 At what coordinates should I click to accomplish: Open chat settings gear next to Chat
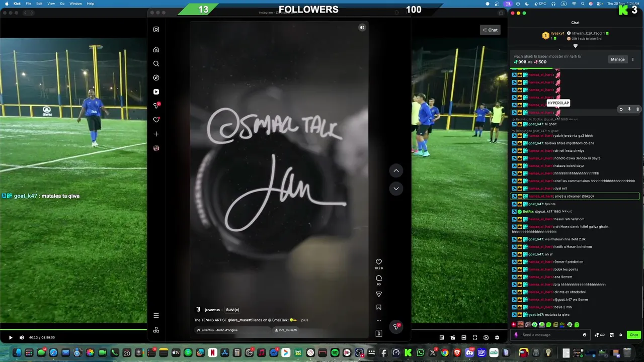[x=621, y=335]
